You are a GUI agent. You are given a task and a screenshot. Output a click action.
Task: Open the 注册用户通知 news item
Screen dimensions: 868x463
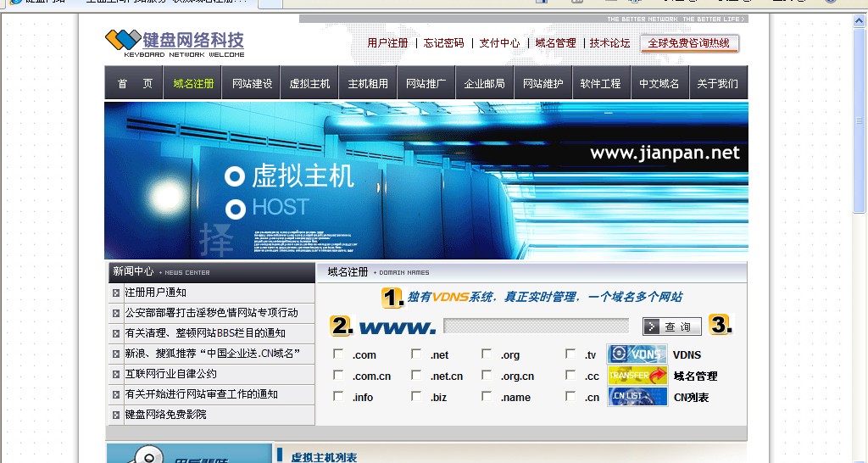(x=156, y=293)
